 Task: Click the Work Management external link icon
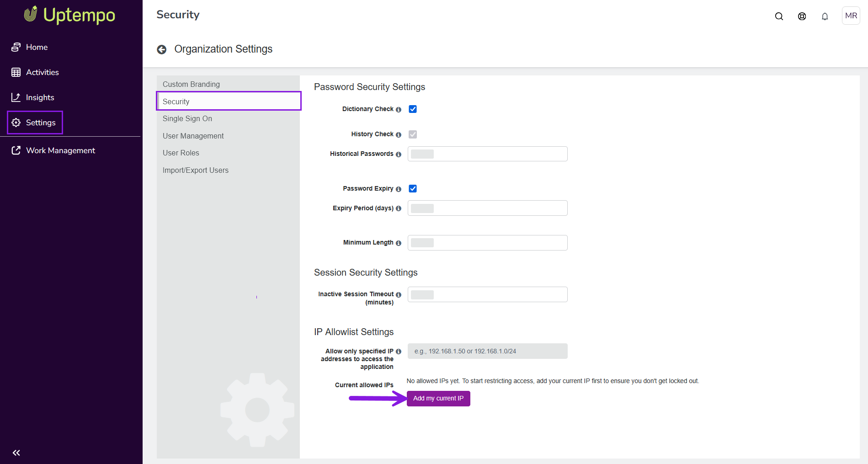pos(16,150)
